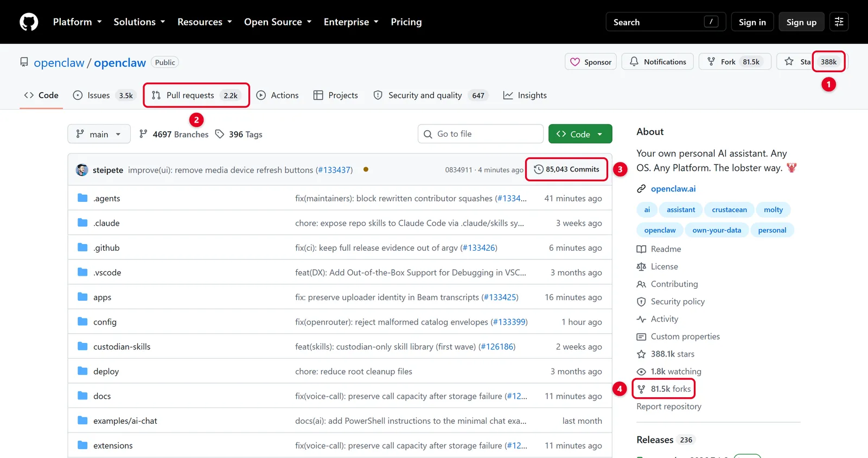Click the Sign in button

coord(752,22)
